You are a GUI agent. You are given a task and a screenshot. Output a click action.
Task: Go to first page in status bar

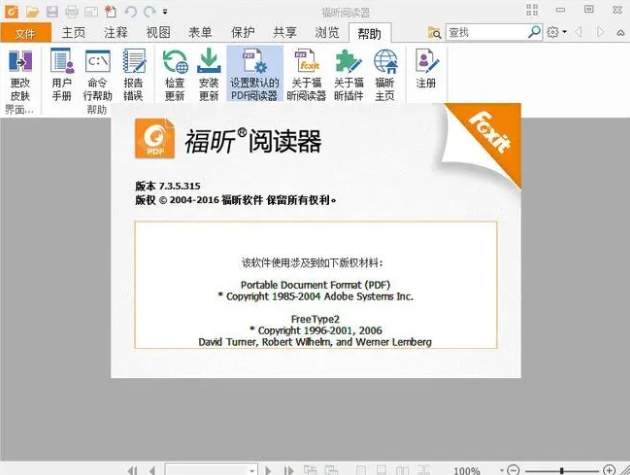(132, 470)
